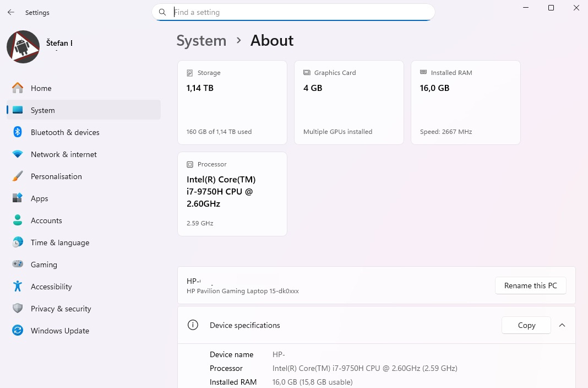Click the About page heading
The height and width of the screenshot is (388, 588).
(x=272, y=41)
